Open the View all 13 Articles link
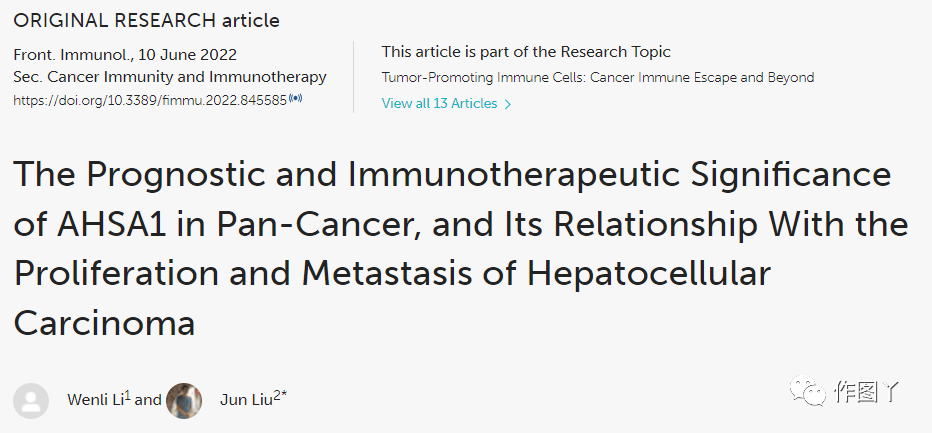 (x=439, y=103)
